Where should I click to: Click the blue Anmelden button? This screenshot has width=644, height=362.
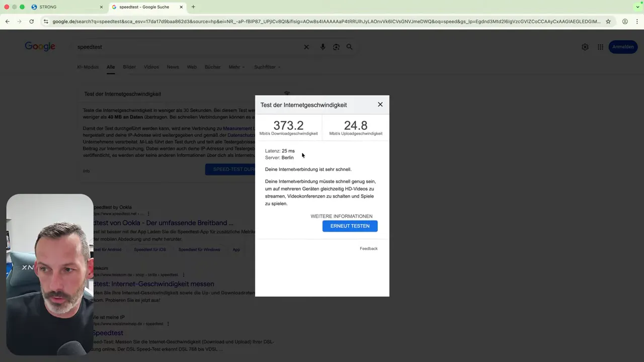[x=623, y=46]
